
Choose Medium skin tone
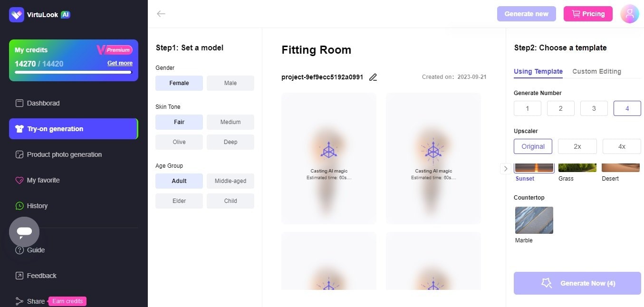pyautogui.click(x=231, y=122)
